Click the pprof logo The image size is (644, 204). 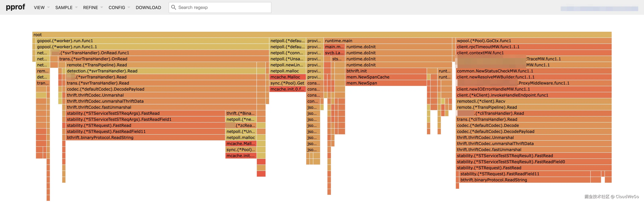coord(15,7)
